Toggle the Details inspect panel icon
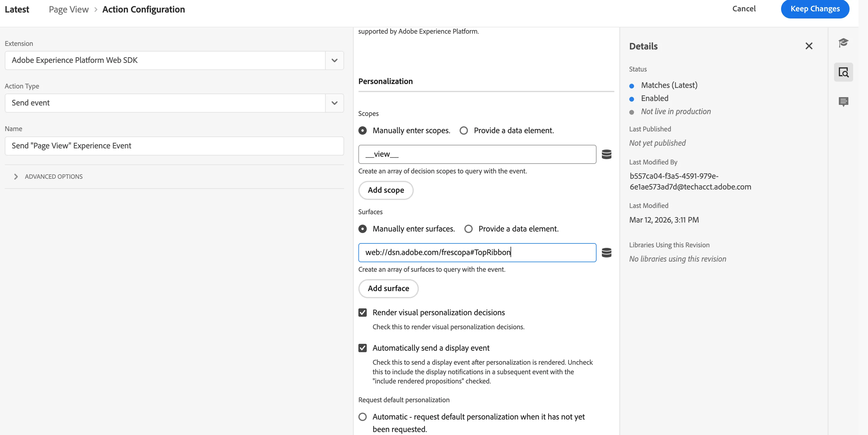The height and width of the screenshot is (435, 868). [x=843, y=72]
